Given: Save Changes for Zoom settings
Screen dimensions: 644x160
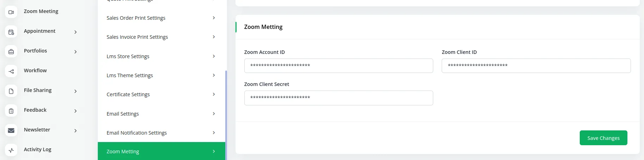Looking at the screenshot, I should 603,138.
